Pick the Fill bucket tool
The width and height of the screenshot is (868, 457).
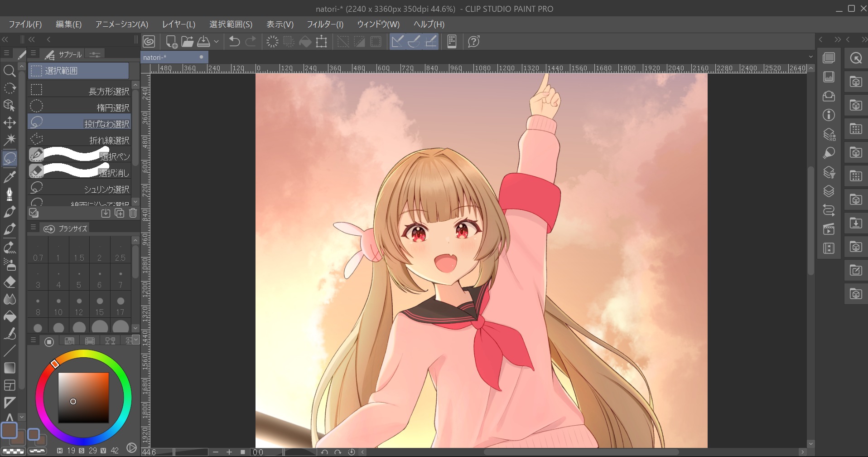pyautogui.click(x=10, y=316)
